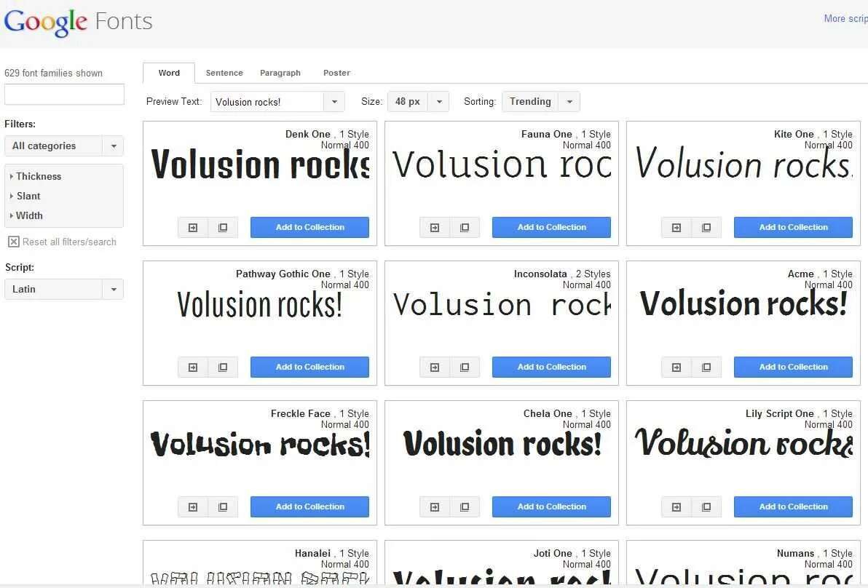This screenshot has width=868, height=588.
Task: Click the Hanalei font name
Action: click(313, 553)
